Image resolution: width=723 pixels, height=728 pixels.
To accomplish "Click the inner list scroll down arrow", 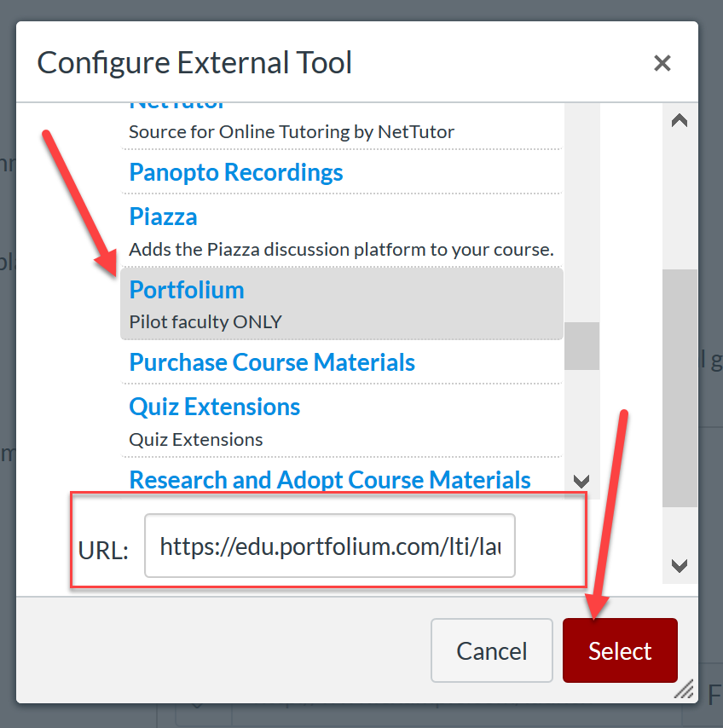I will pos(581,481).
